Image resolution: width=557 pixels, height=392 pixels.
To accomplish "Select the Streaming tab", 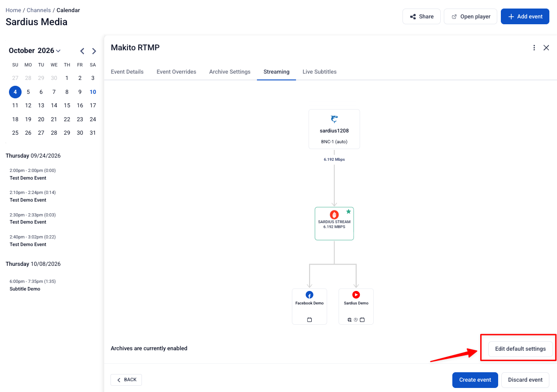I will pos(277,72).
